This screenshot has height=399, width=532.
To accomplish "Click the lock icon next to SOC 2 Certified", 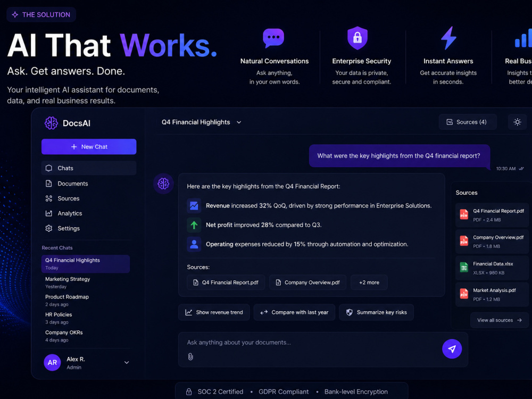I will [189, 392].
